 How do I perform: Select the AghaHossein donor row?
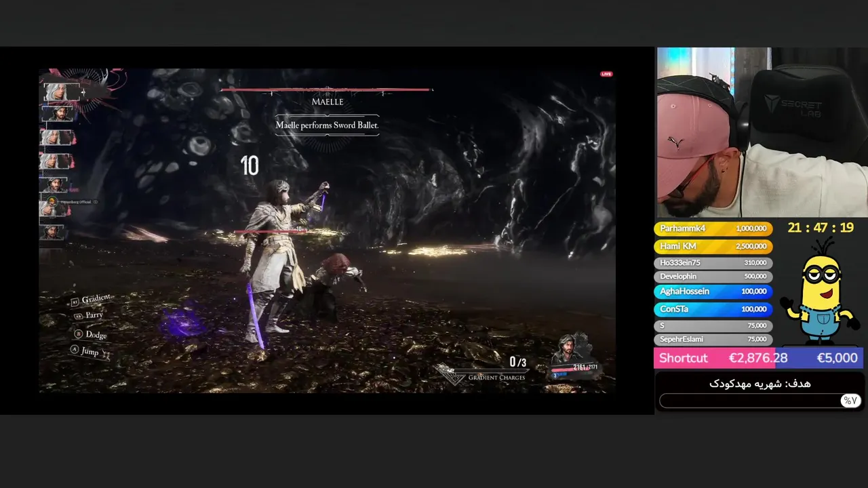tap(713, 291)
